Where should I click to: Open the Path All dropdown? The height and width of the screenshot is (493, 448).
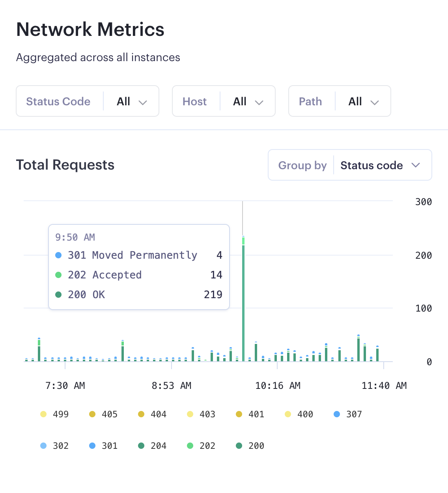pos(362,101)
